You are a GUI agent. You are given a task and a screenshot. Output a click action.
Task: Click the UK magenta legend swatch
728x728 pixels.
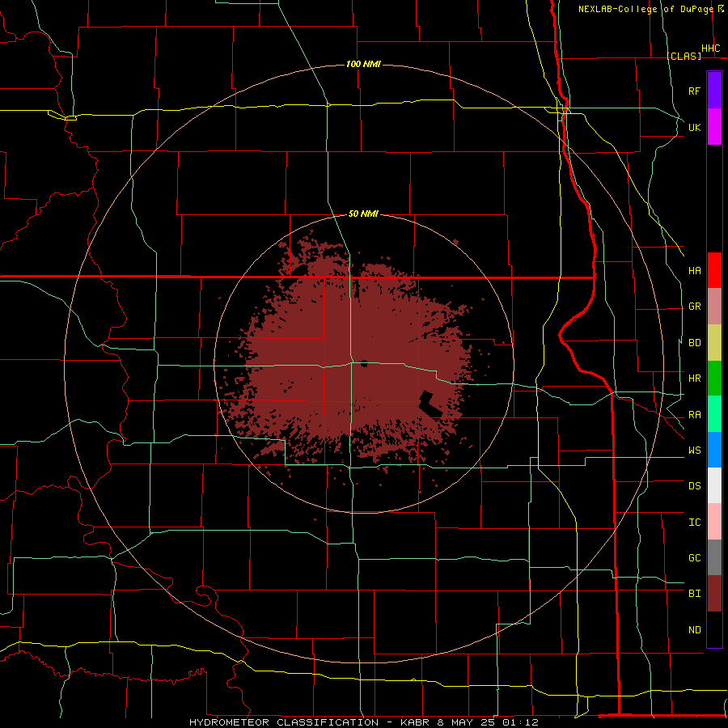[x=714, y=127]
